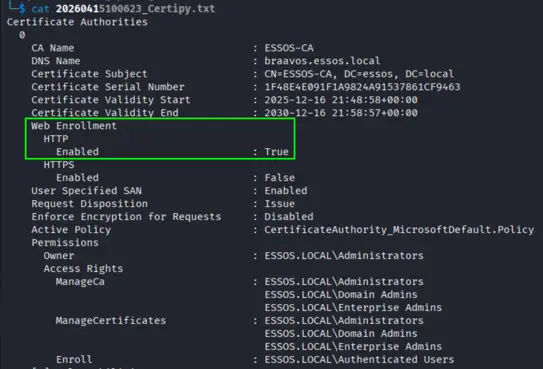The image size is (543, 369).
Task: Select the 'Disabled' value for Enforce Encryption
Action: (289, 217)
